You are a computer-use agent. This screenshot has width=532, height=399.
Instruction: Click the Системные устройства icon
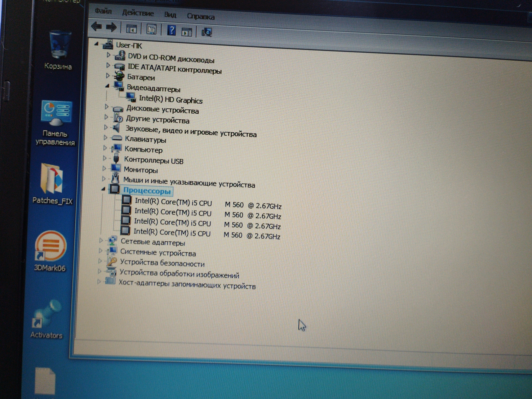pos(112,251)
